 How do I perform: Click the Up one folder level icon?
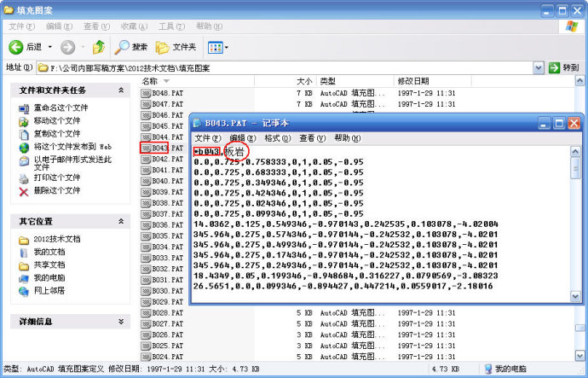(99, 47)
